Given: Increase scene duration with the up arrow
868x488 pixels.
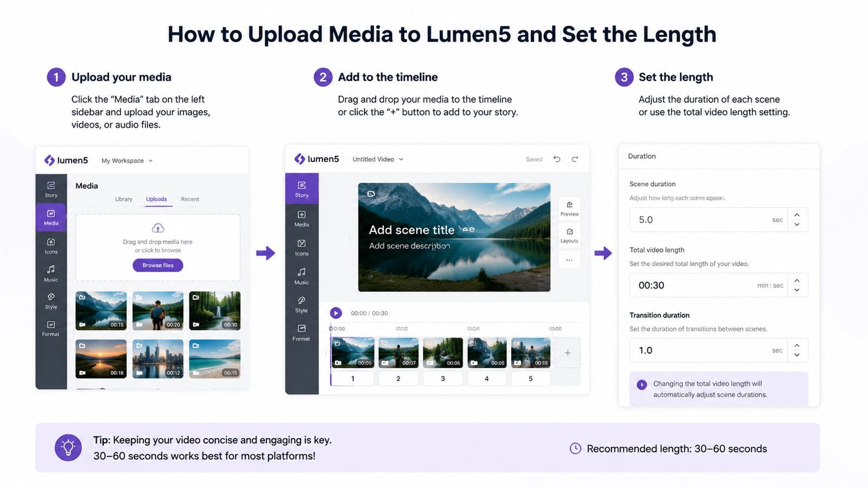Looking at the screenshot, I should coord(797,215).
